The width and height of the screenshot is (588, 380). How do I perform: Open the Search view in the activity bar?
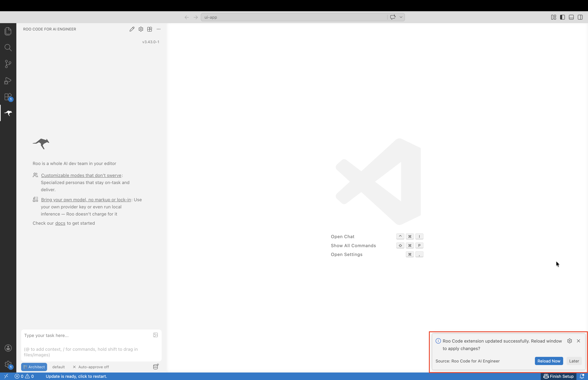tap(8, 48)
